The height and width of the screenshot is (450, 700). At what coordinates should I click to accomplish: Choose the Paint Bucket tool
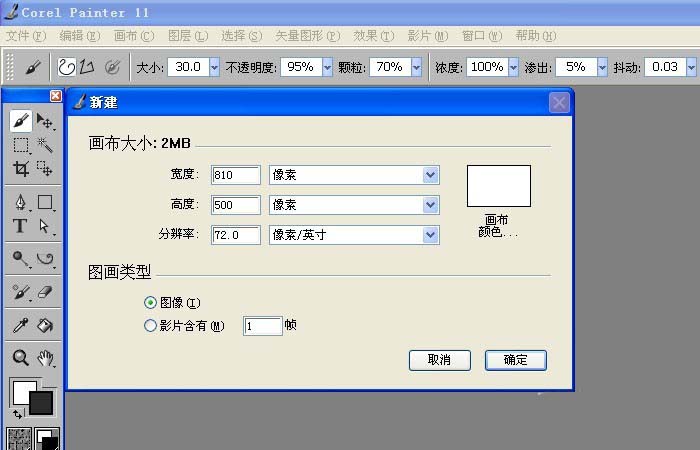pyautogui.click(x=45, y=325)
